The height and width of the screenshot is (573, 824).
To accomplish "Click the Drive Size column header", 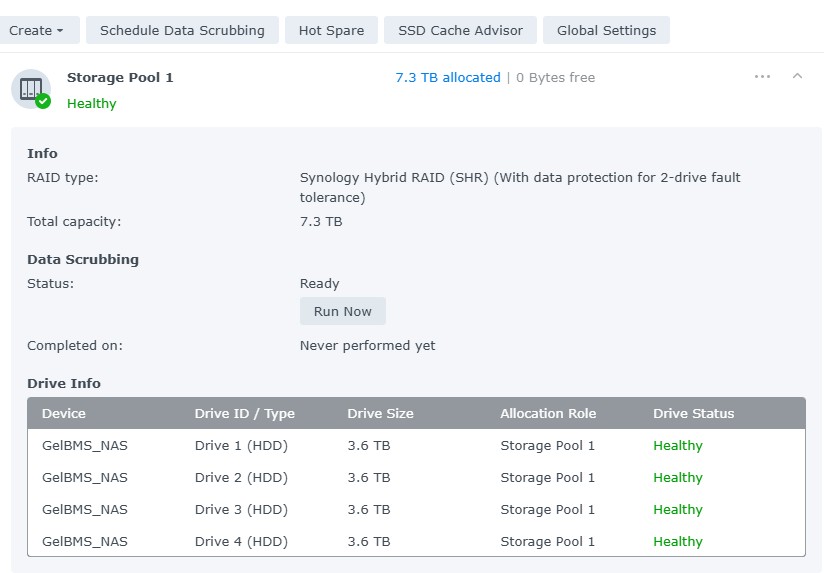I will tap(380, 414).
